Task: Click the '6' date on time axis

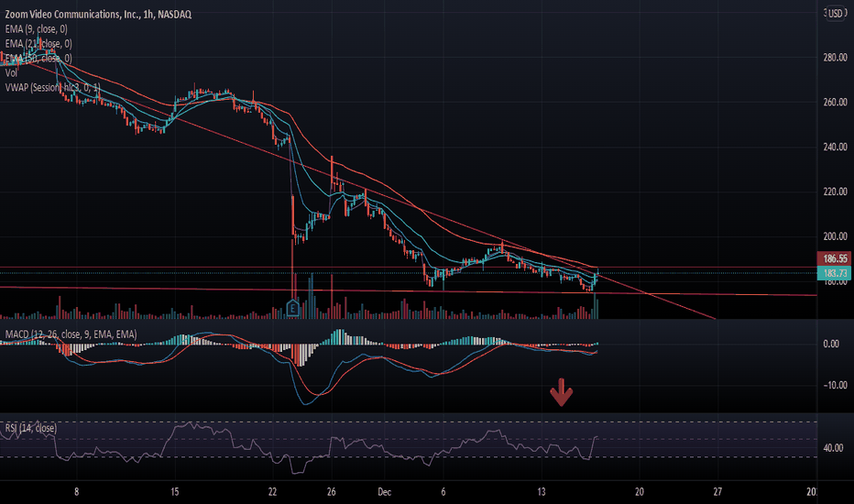Action: point(443,492)
